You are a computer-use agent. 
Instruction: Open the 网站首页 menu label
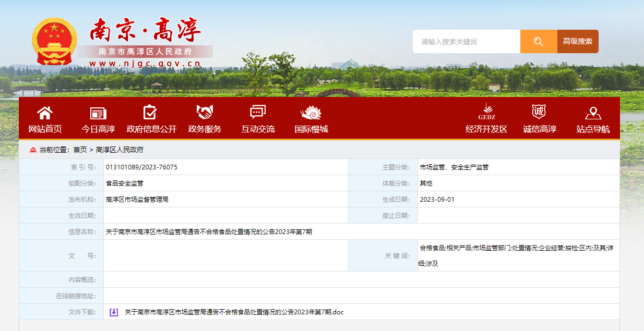click(45, 129)
